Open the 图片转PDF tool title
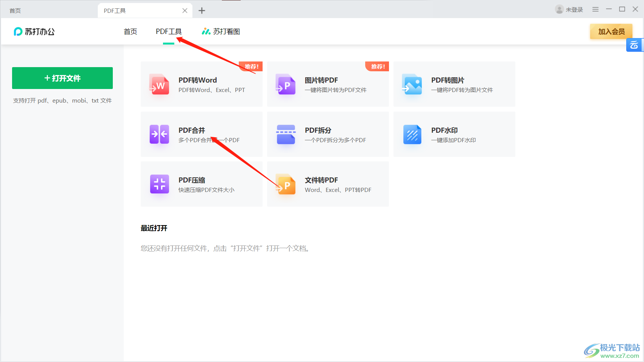The height and width of the screenshot is (362, 644). coord(321,80)
